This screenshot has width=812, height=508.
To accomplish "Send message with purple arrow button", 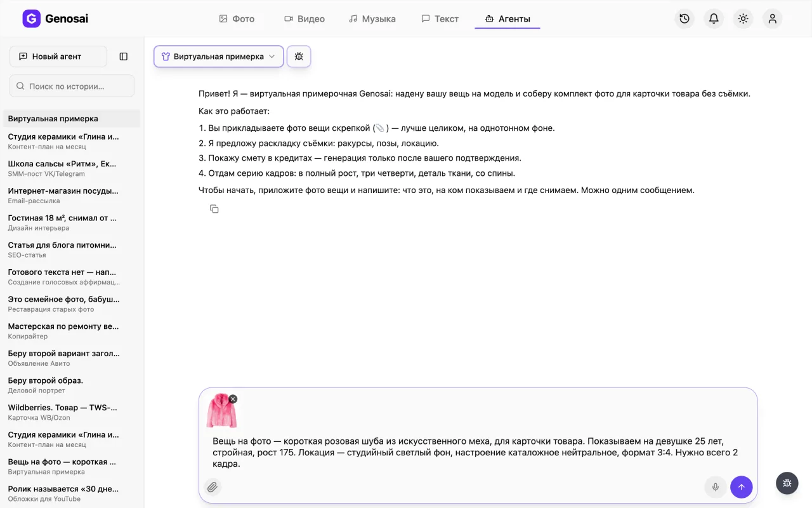I will pyautogui.click(x=742, y=487).
